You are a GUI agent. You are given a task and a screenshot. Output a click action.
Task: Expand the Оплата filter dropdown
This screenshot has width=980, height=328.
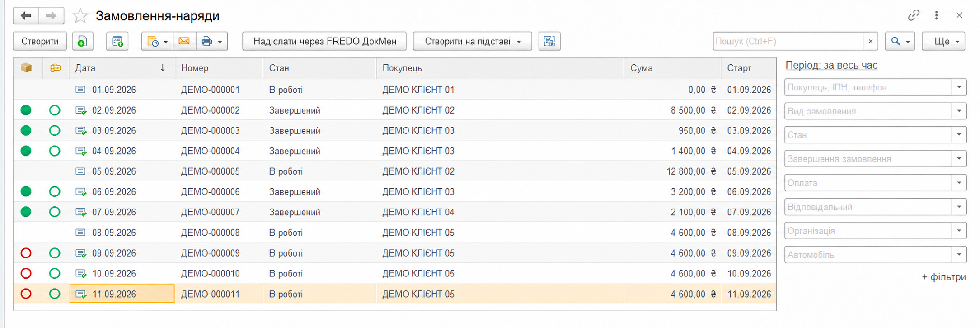[959, 183]
